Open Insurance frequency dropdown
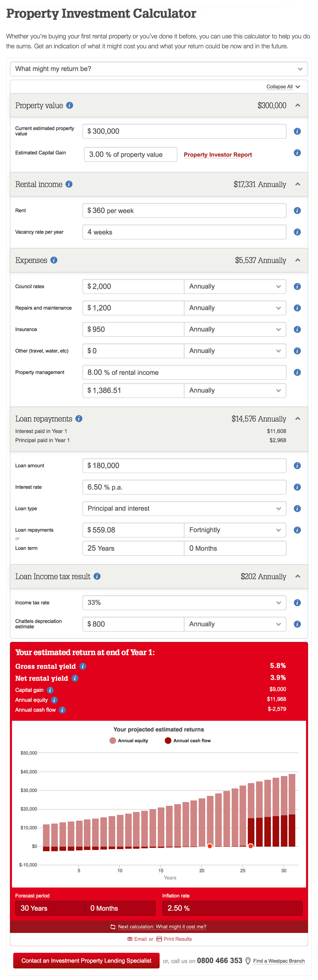Viewport: 318px width, 980px height. point(235,329)
